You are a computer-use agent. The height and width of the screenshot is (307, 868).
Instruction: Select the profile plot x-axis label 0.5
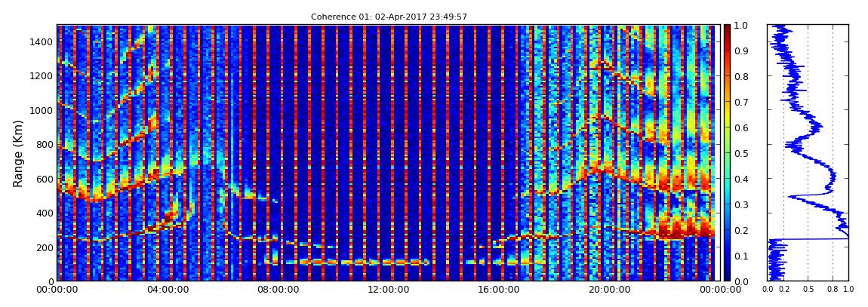point(808,289)
